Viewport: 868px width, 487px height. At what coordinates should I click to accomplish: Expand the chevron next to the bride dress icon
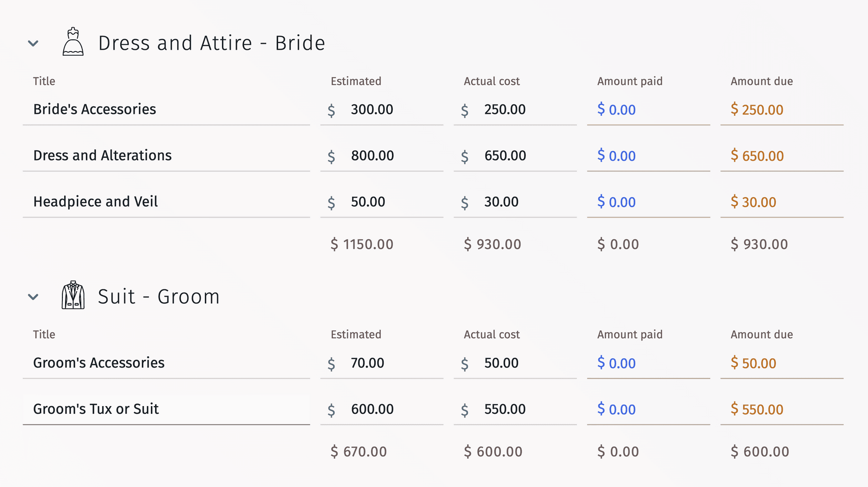[x=33, y=43]
